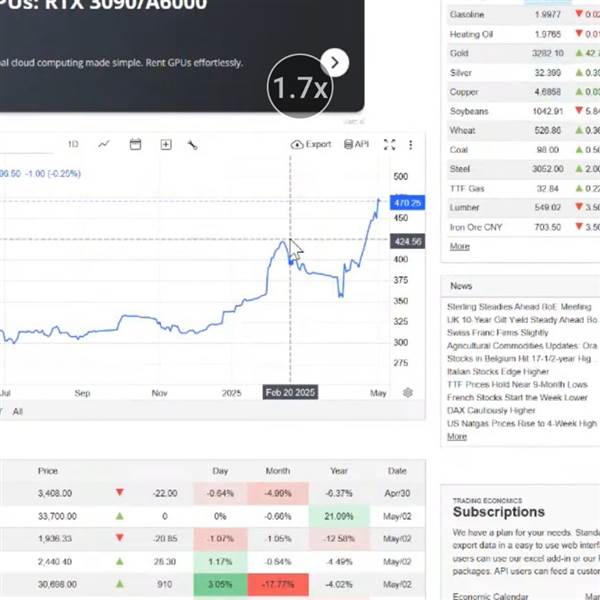The height and width of the screenshot is (600, 600).
Task: Select the 1D interval option
Action: click(73, 144)
